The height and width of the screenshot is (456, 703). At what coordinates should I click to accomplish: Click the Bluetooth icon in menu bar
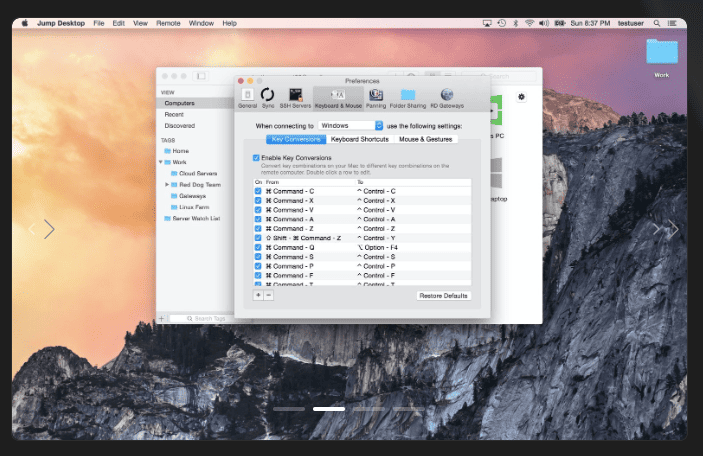click(516, 23)
